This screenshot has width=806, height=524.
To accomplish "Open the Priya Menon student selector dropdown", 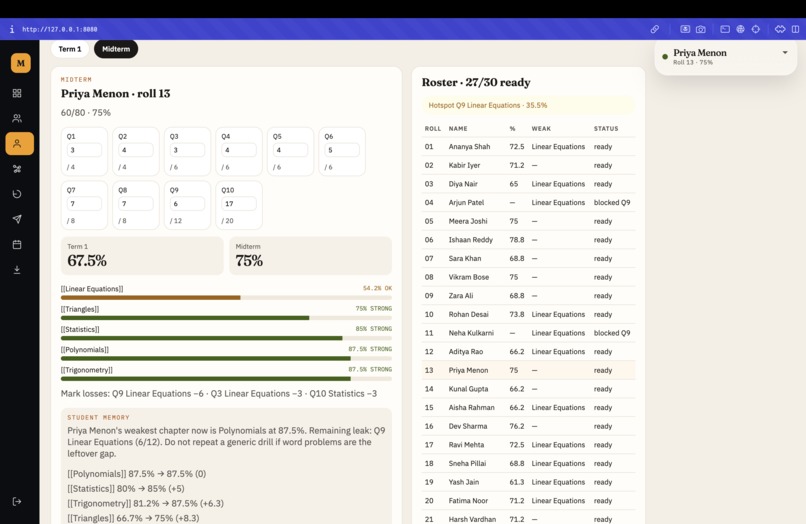I will coord(725,57).
